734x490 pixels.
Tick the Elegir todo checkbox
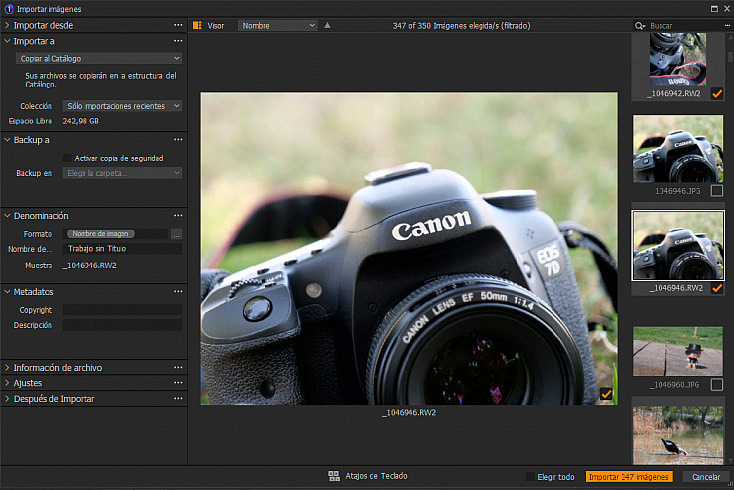(x=530, y=476)
